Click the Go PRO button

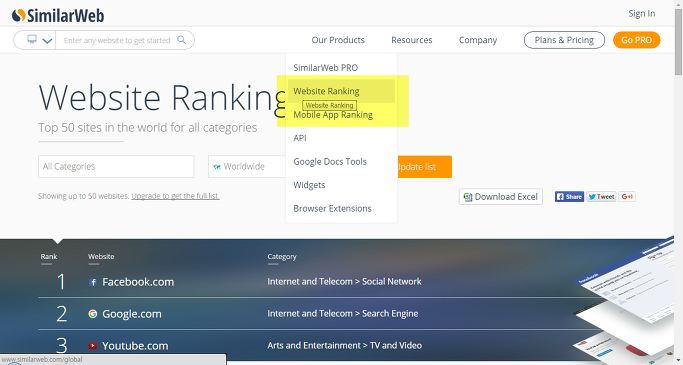(x=636, y=40)
